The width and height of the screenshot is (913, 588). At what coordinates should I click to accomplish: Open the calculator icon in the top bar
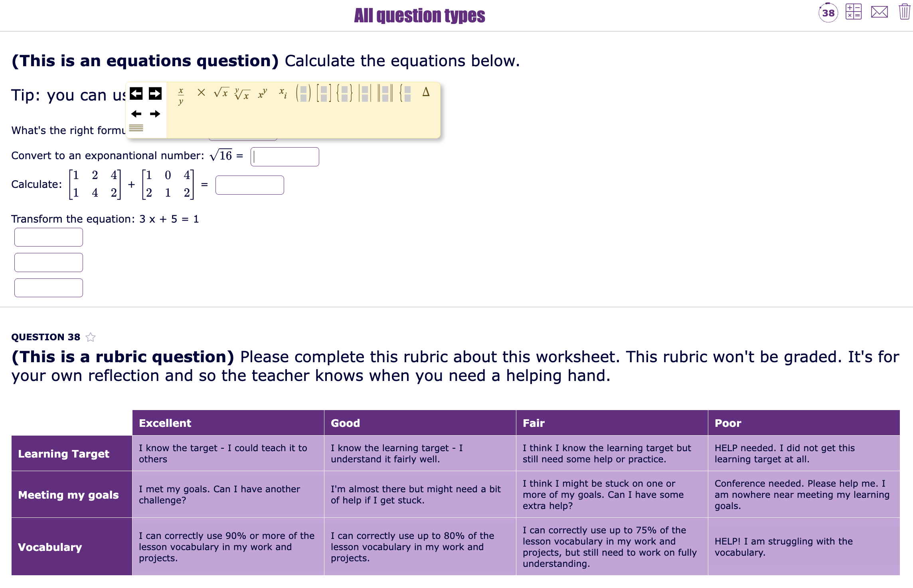[x=854, y=12]
